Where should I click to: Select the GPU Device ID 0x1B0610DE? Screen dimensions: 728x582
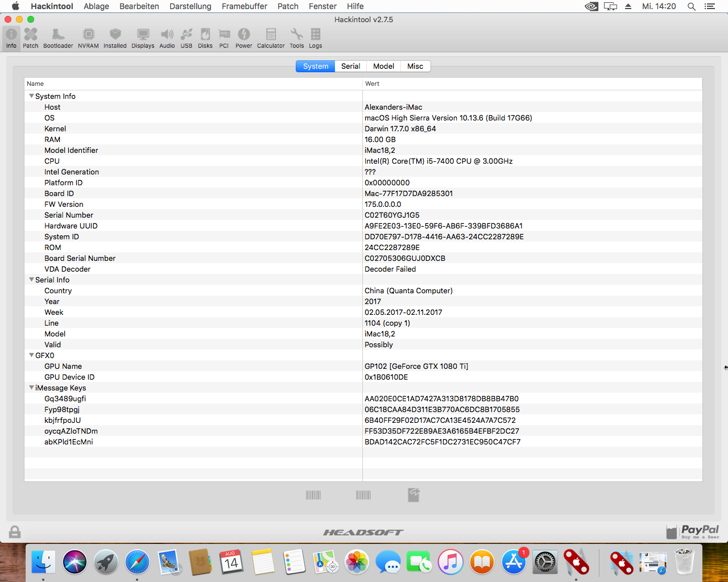pos(386,377)
